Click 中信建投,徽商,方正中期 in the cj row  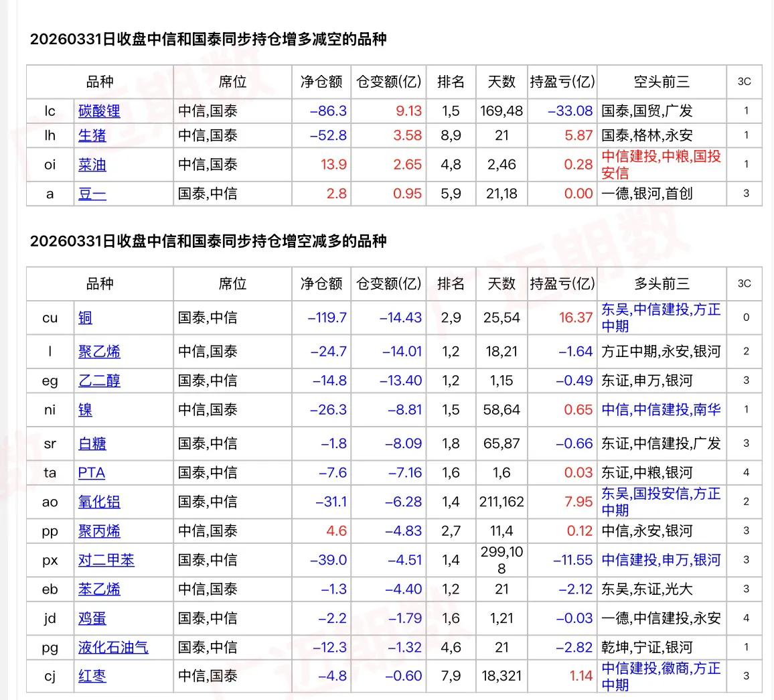(661, 677)
